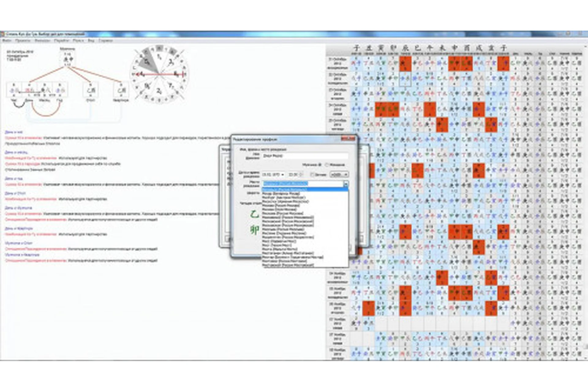
Task: Click the green 乙 character in the dialog
Action: tap(254, 214)
